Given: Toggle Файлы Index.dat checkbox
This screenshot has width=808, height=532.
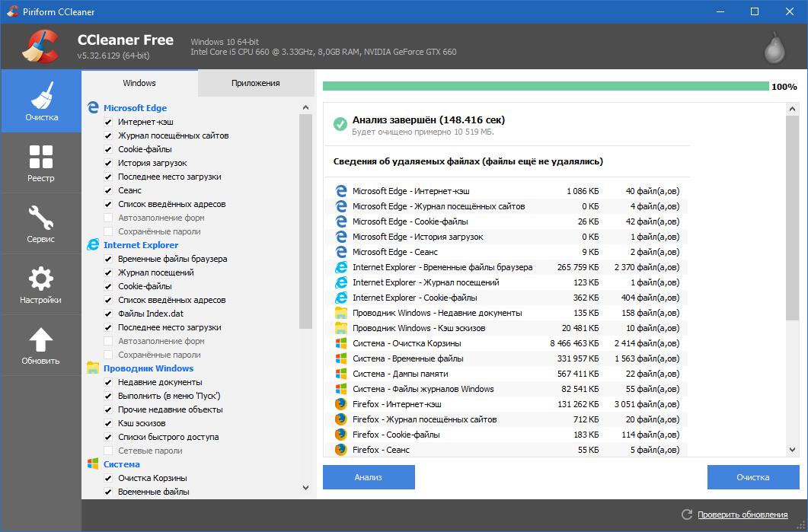Looking at the screenshot, I should 108,314.
